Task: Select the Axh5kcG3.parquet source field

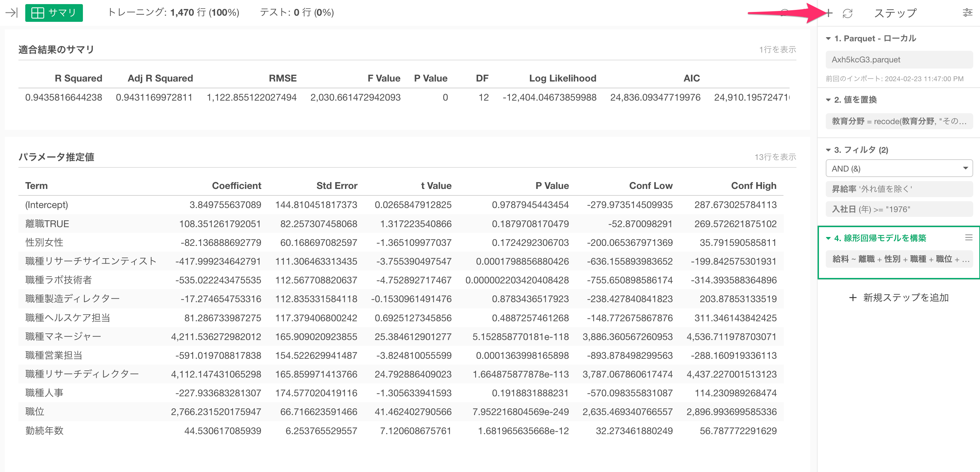Action: 898,60
